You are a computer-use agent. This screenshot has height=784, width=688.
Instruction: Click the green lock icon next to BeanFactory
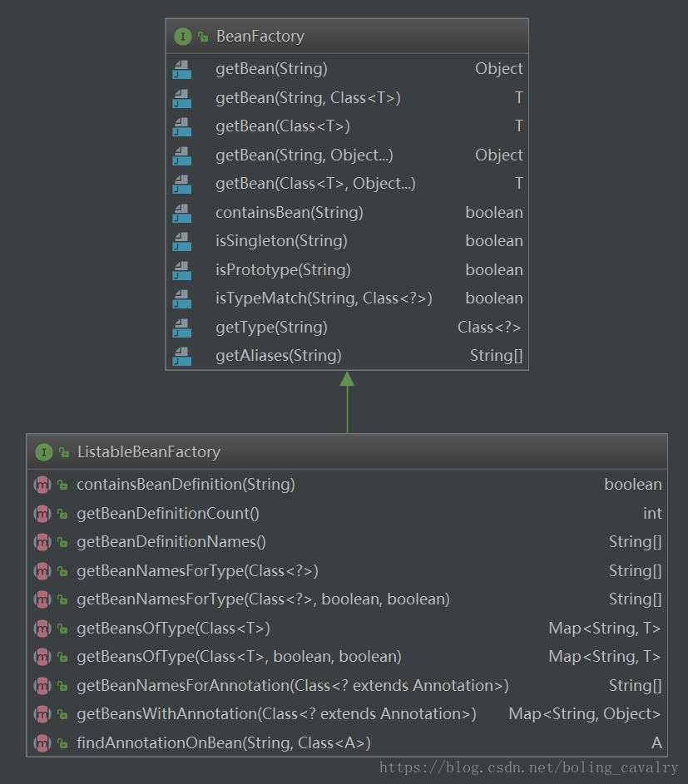203,37
